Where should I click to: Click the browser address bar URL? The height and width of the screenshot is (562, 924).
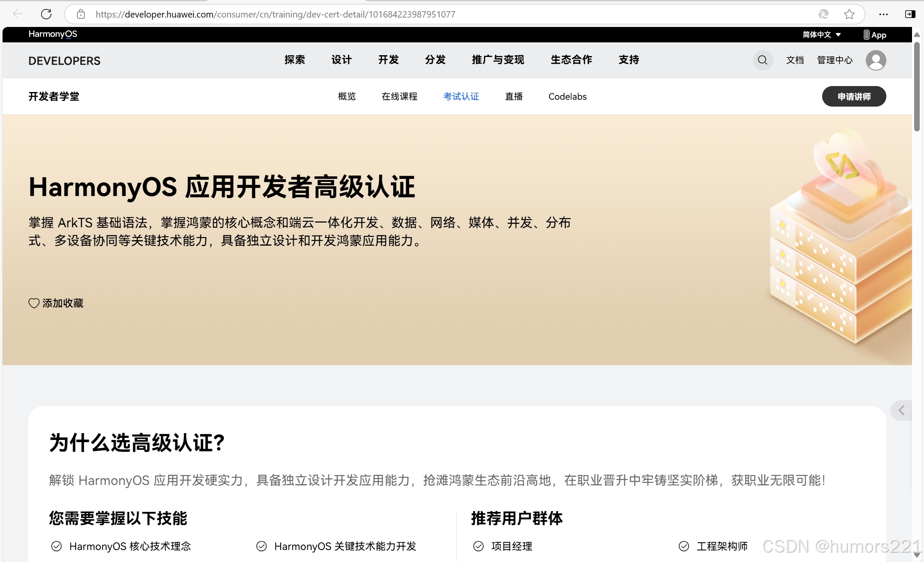coord(275,14)
